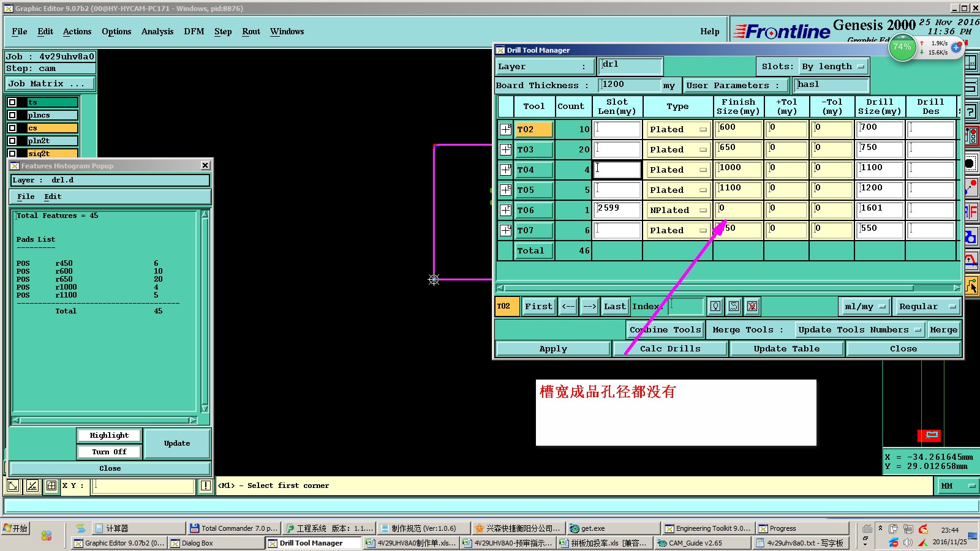Open the Update Tools Numbers dropdown
This screenshot has height=551, width=980.
tap(860, 329)
